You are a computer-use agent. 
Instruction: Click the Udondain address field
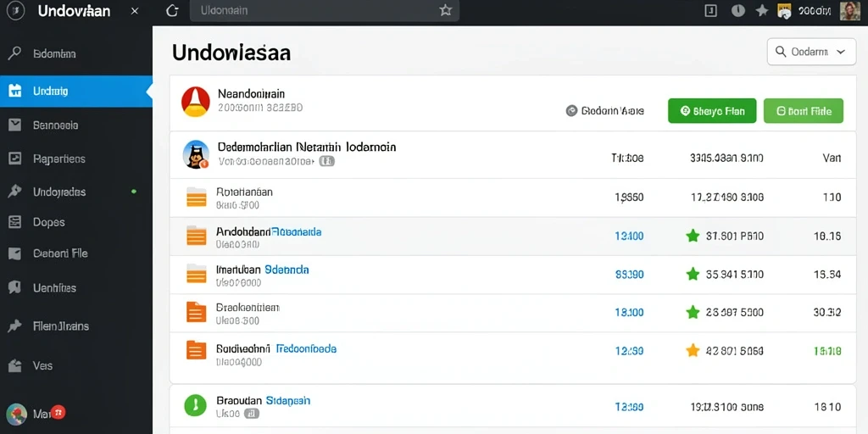(x=325, y=10)
